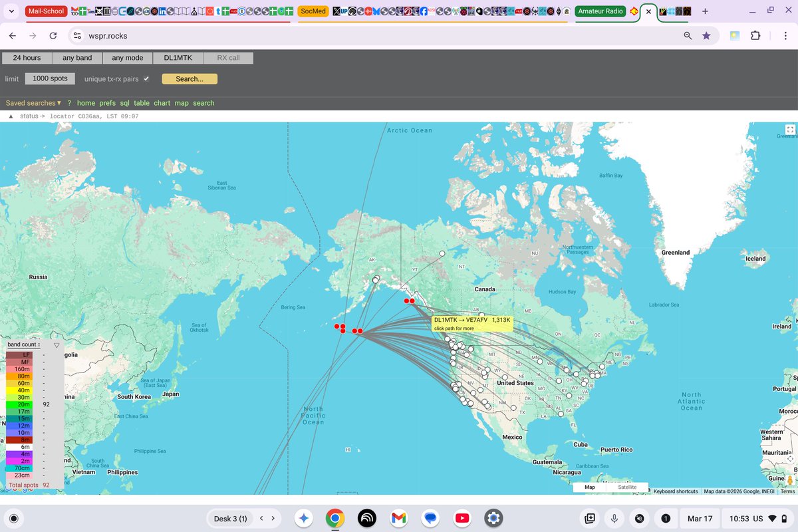The image size is (798, 532).
Task: Open the sql menu link
Action: point(124,103)
